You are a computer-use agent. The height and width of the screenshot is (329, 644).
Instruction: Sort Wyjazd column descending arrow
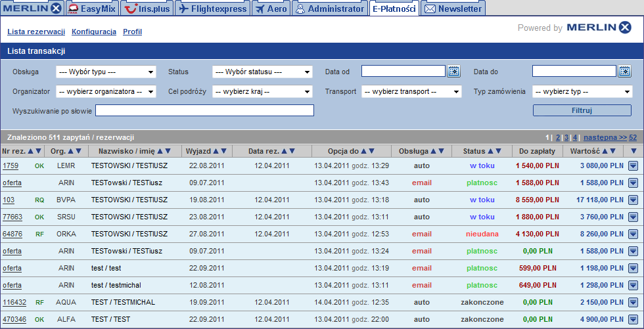[223, 151]
